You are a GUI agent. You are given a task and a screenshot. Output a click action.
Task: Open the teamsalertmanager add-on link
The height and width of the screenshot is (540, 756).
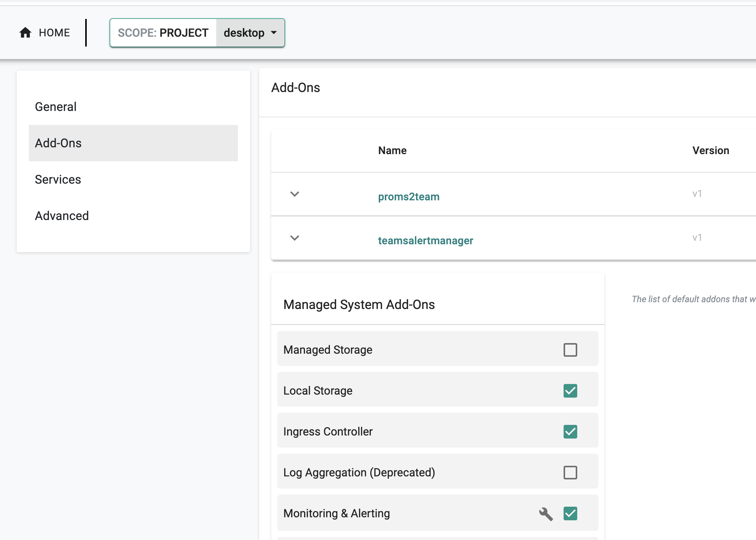pyautogui.click(x=426, y=241)
